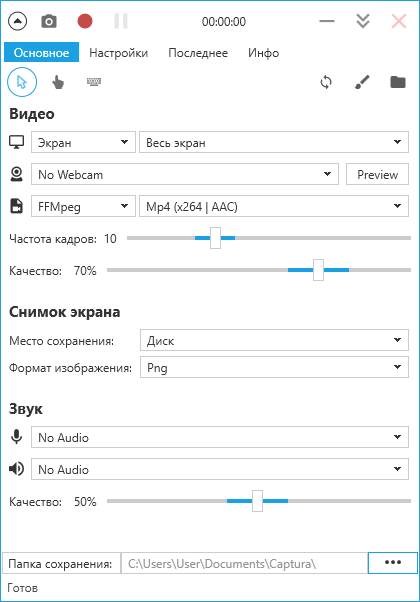The height and width of the screenshot is (602, 420).
Task: Toggle the keystrokes keyboard icon
Action: [94, 81]
